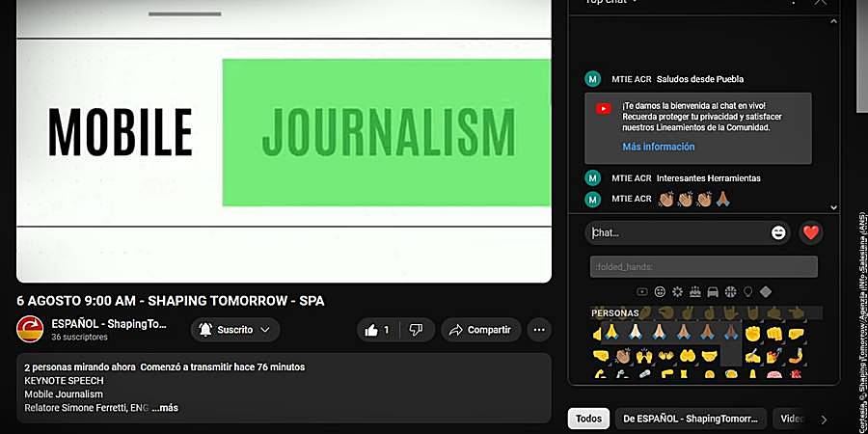Select the Todos filter chip
The height and width of the screenshot is (434, 868).
[588, 420]
